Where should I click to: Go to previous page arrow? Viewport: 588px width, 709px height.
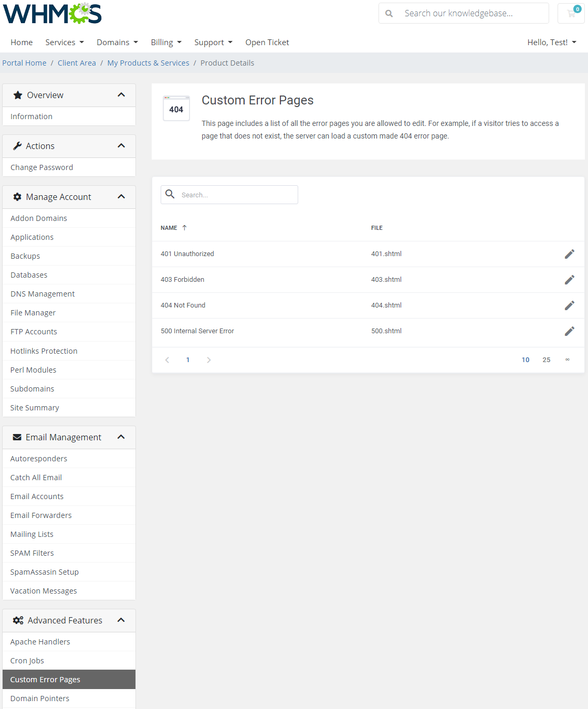(x=167, y=360)
